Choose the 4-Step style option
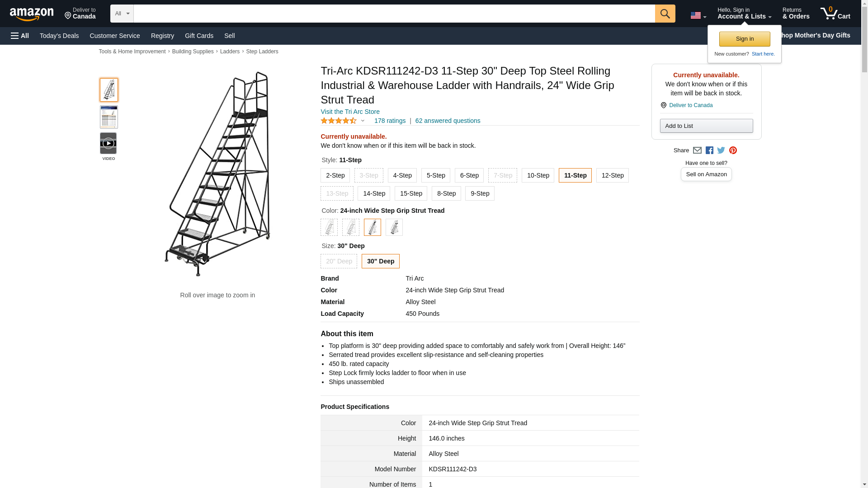 coord(402,175)
